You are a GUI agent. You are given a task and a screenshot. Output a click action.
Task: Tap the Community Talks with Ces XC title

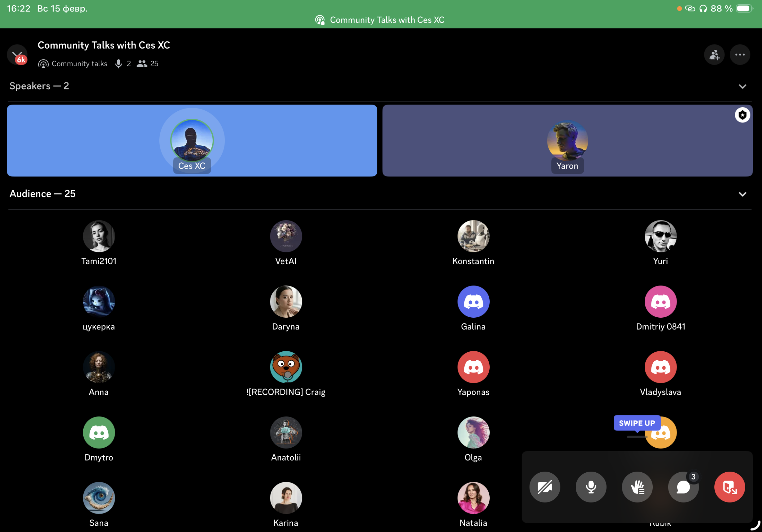tap(104, 45)
